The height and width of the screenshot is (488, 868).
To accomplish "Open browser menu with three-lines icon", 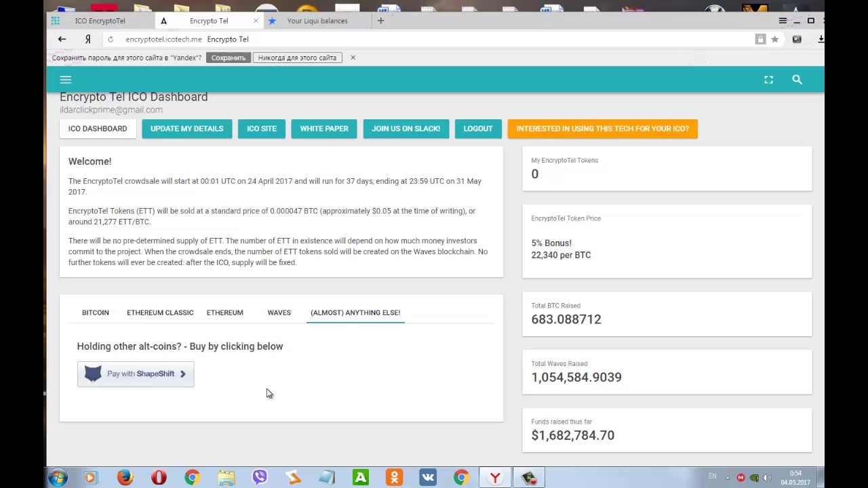I will click(783, 21).
